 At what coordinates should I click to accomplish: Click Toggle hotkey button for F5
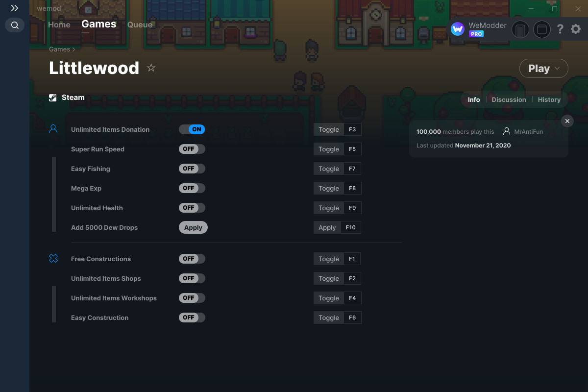[x=337, y=149]
